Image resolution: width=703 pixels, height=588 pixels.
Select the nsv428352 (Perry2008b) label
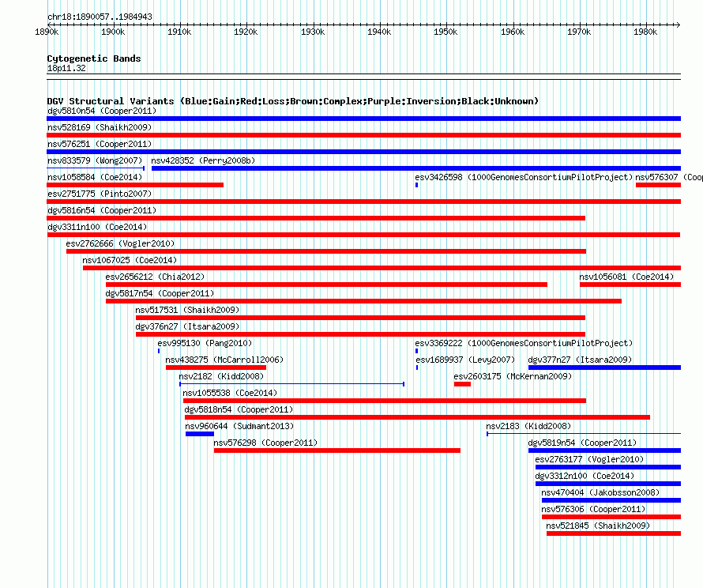coord(203,160)
